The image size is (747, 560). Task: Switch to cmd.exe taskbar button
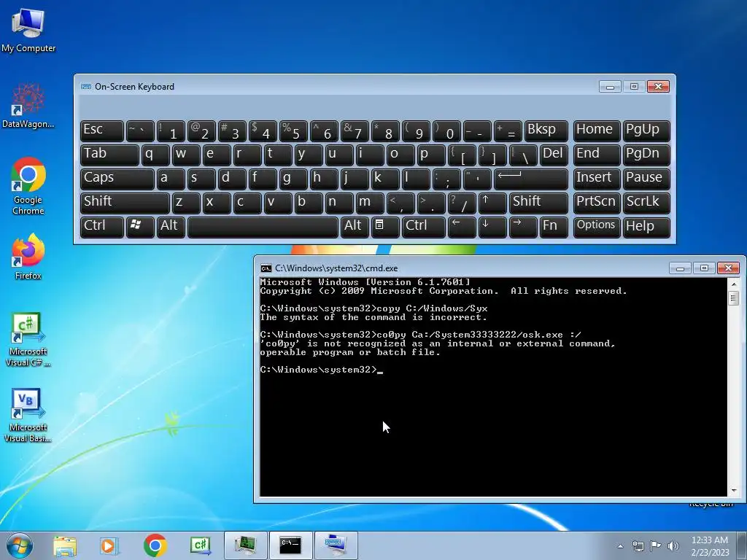(x=290, y=545)
